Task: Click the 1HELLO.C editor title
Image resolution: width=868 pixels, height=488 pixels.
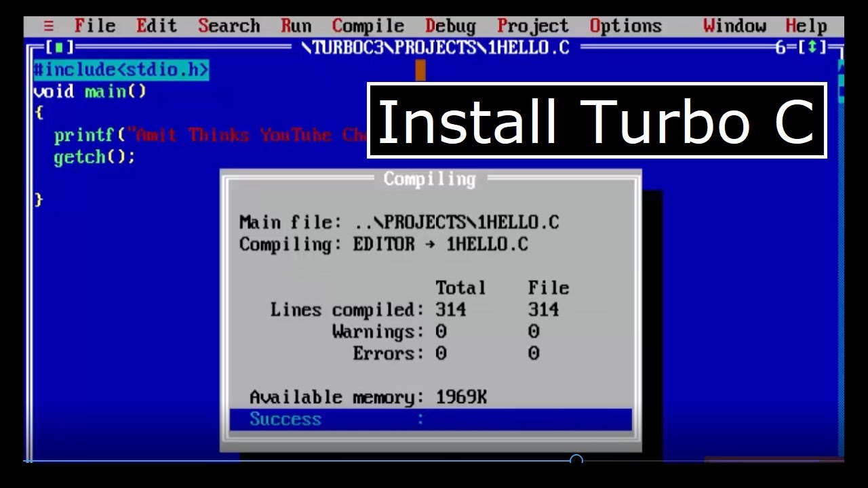Action: tap(435, 48)
